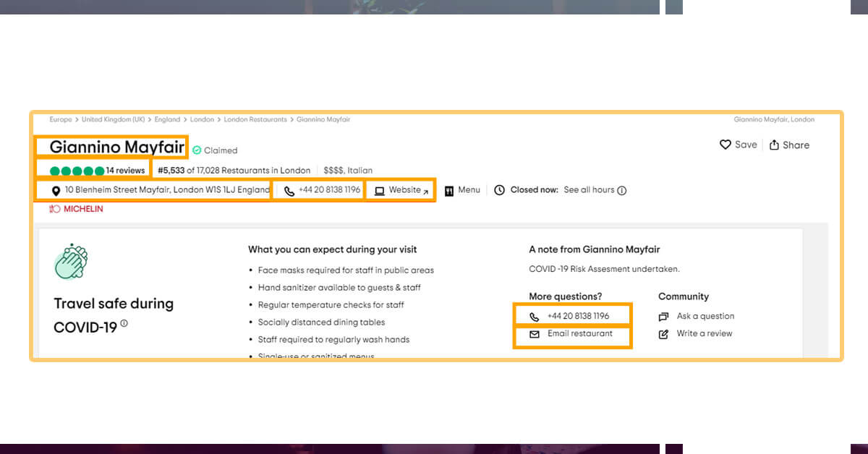Go to the London breadcrumb
This screenshot has height=454, width=868.
click(202, 119)
